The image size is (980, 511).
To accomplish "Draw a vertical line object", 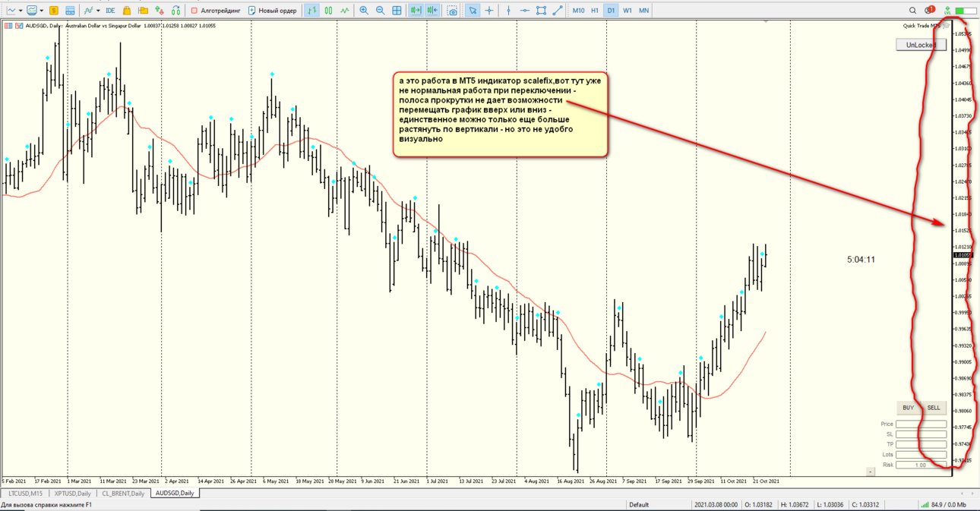I will (x=509, y=11).
